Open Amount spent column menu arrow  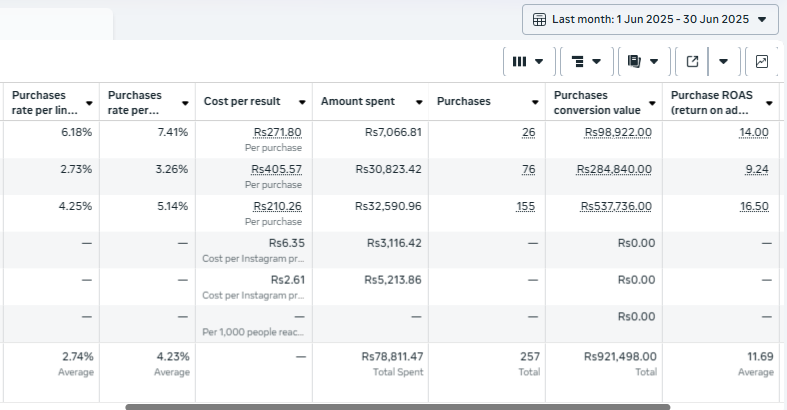click(x=419, y=102)
